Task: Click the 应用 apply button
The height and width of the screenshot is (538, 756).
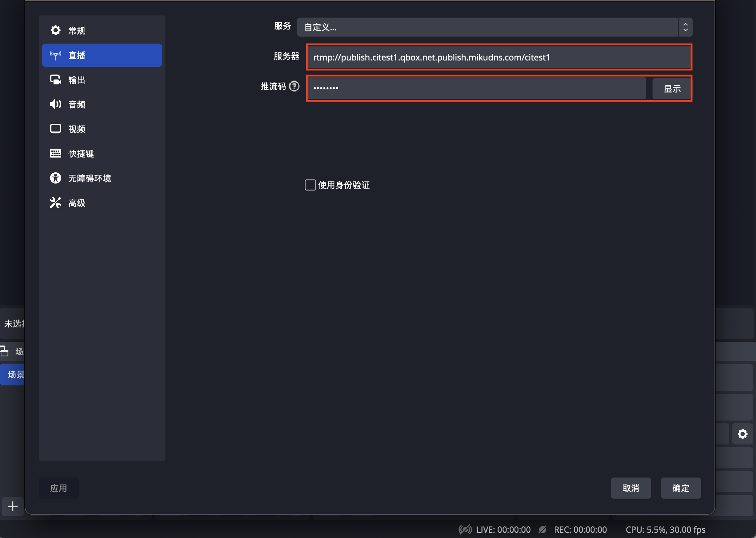Action: (x=58, y=488)
